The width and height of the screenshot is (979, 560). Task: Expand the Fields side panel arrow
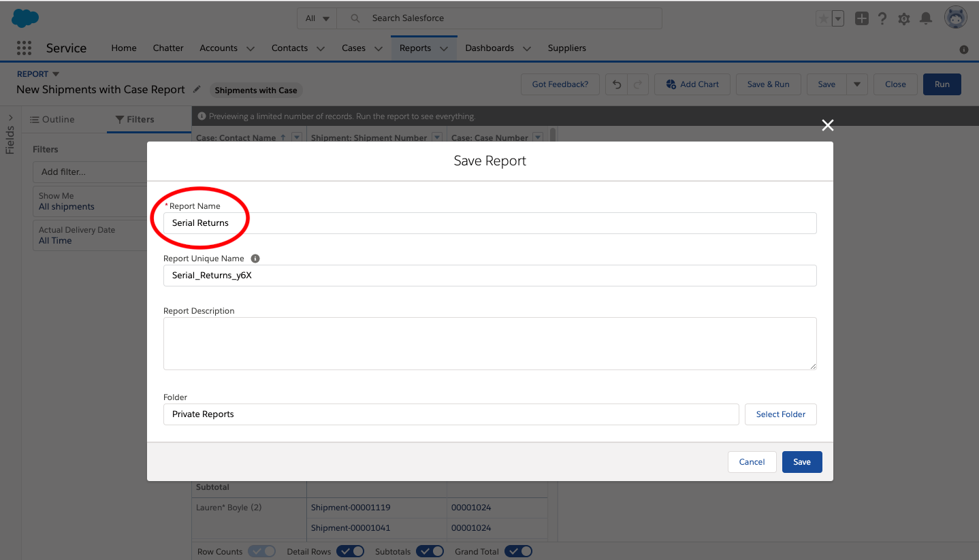point(10,118)
